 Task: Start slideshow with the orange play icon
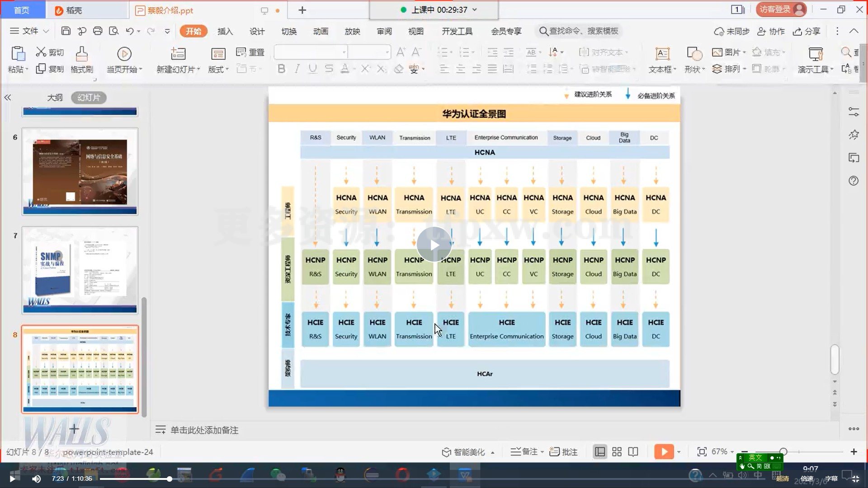pos(663,451)
